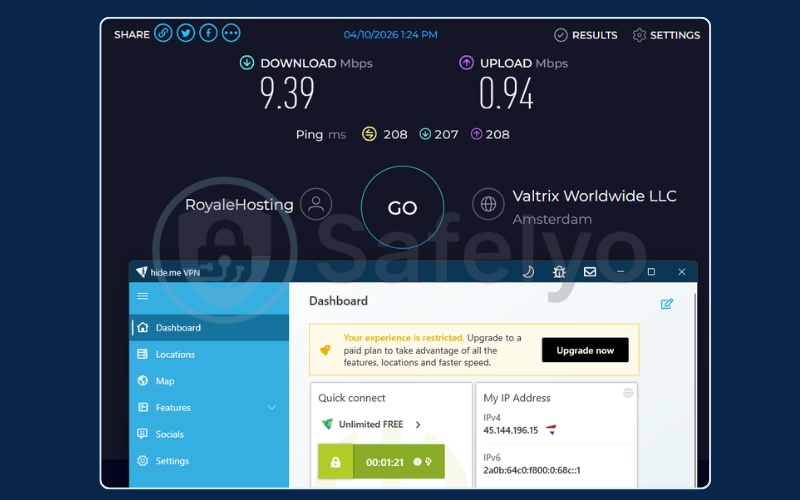Copy the Speedtest share link icon
The height and width of the screenshot is (500, 800).
pyautogui.click(x=163, y=34)
